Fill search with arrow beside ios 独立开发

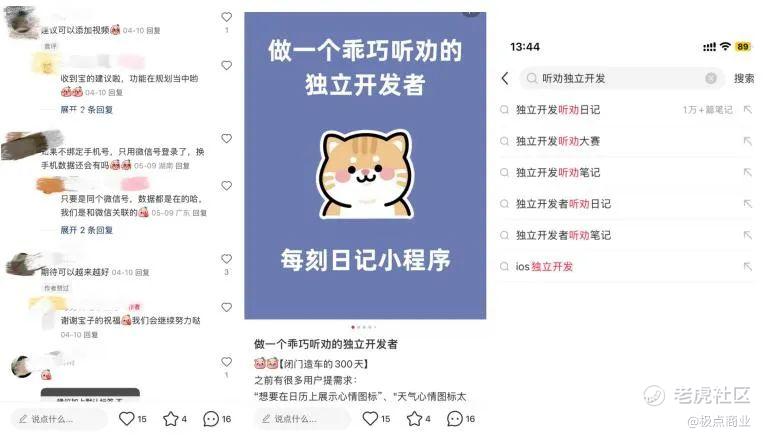click(x=747, y=266)
